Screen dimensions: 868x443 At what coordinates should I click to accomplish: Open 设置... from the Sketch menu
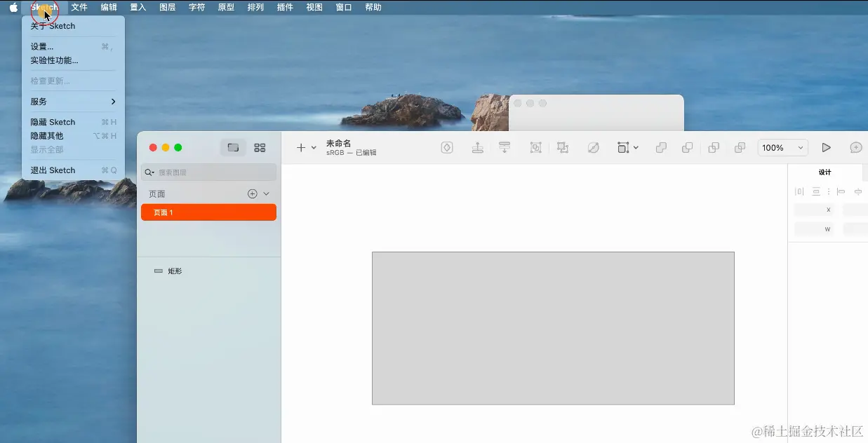coord(74,46)
